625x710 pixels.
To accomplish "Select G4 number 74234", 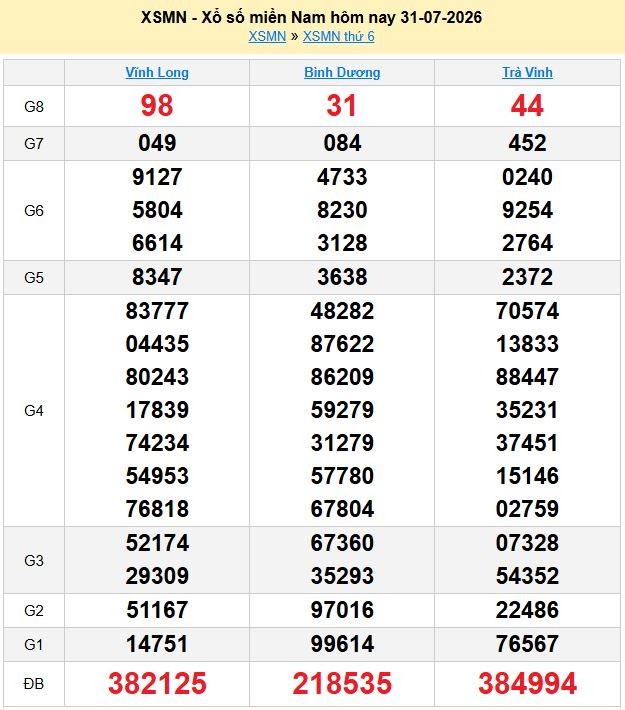I will [157, 443].
